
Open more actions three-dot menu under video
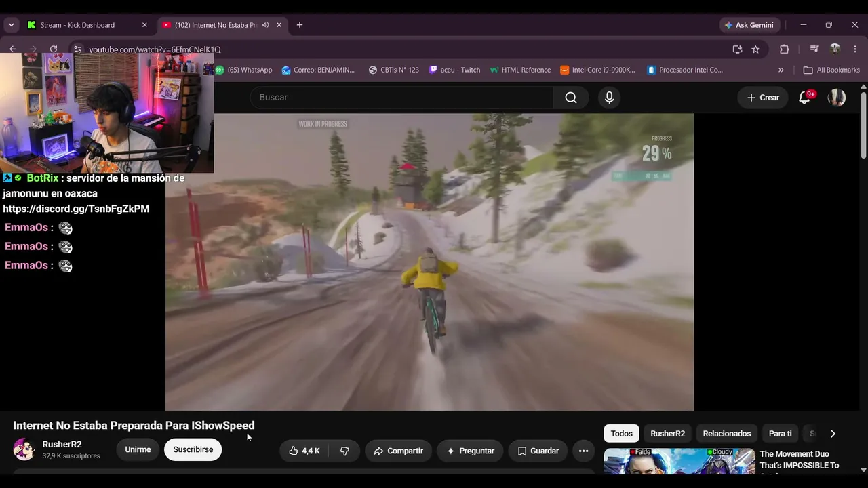tap(583, 451)
